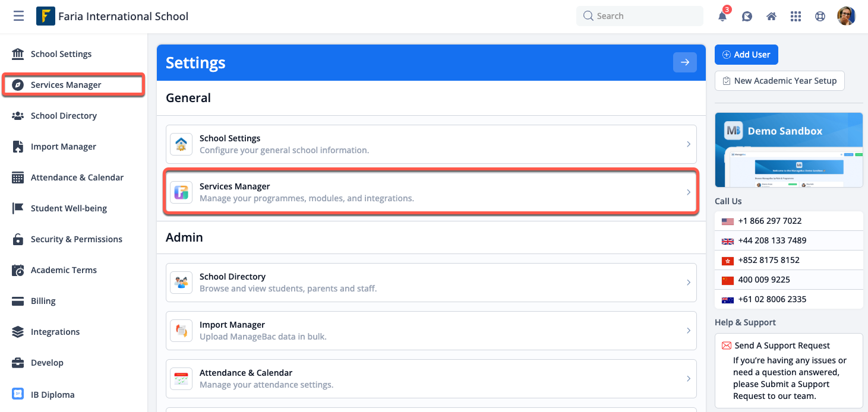Select Import Manager in the sidebar
The image size is (868, 412).
pos(64,147)
